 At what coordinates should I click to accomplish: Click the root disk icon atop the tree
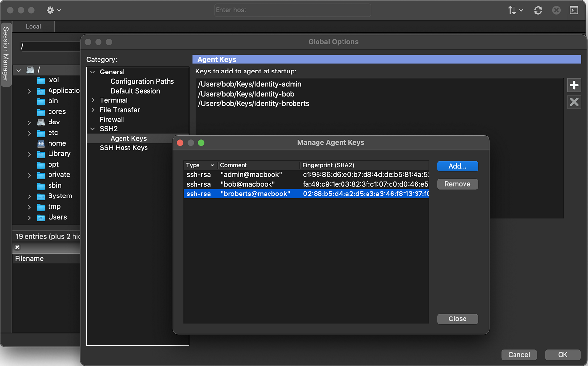[28, 70]
